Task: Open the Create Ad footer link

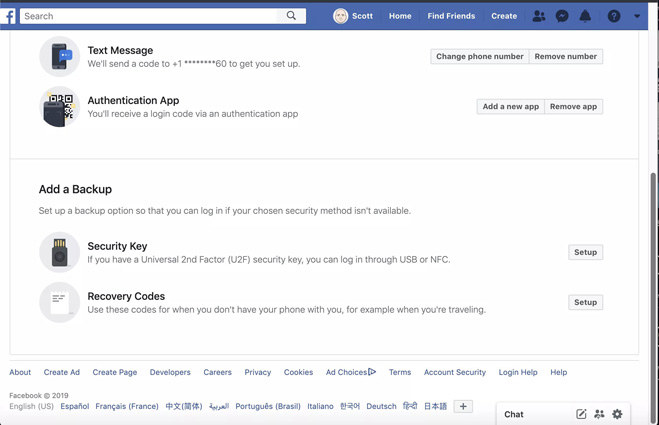Action: click(x=62, y=372)
